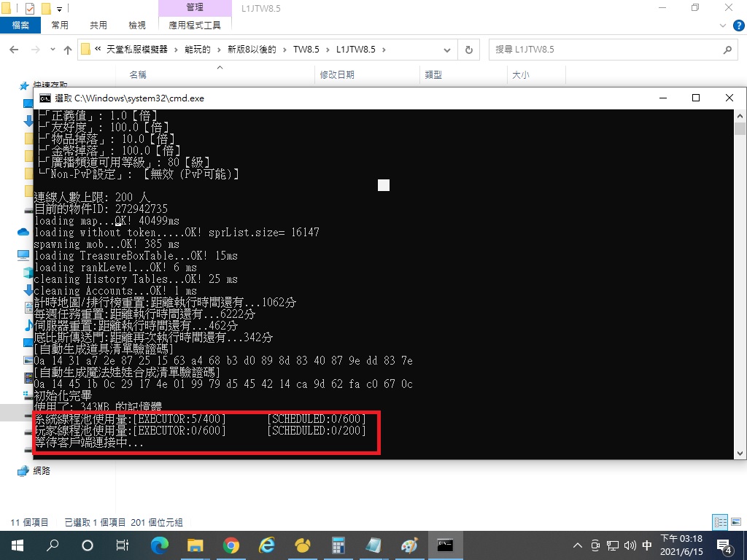The width and height of the screenshot is (747, 560).
Task: Open the notebook app on taskbar
Action: 373,545
